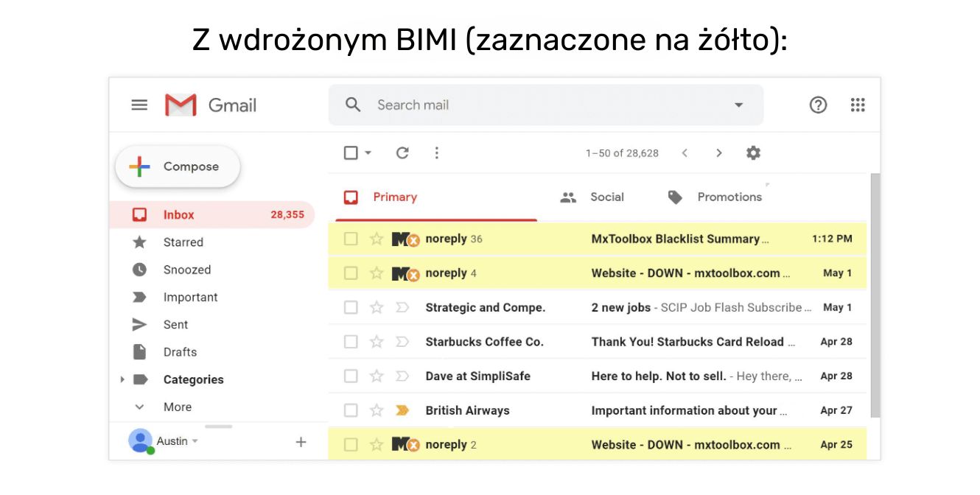Click the '1–50 of 28,628' count
Screen dimensions: 980x495
(x=622, y=153)
